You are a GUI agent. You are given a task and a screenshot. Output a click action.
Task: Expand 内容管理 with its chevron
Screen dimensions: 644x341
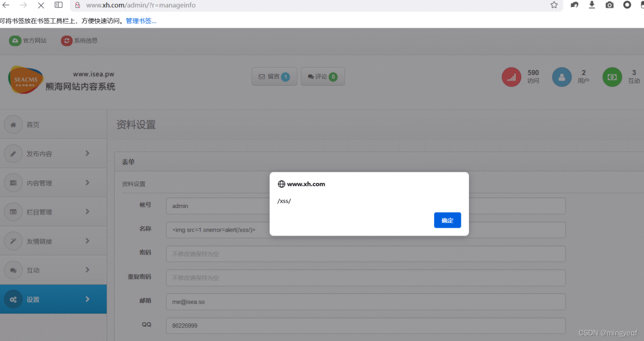tap(88, 182)
